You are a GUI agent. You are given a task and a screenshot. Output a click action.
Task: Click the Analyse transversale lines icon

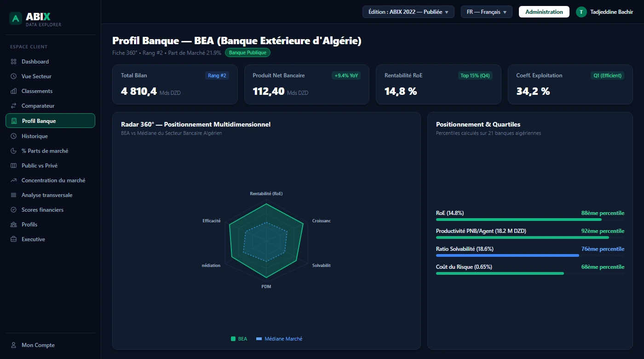click(x=13, y=195)
